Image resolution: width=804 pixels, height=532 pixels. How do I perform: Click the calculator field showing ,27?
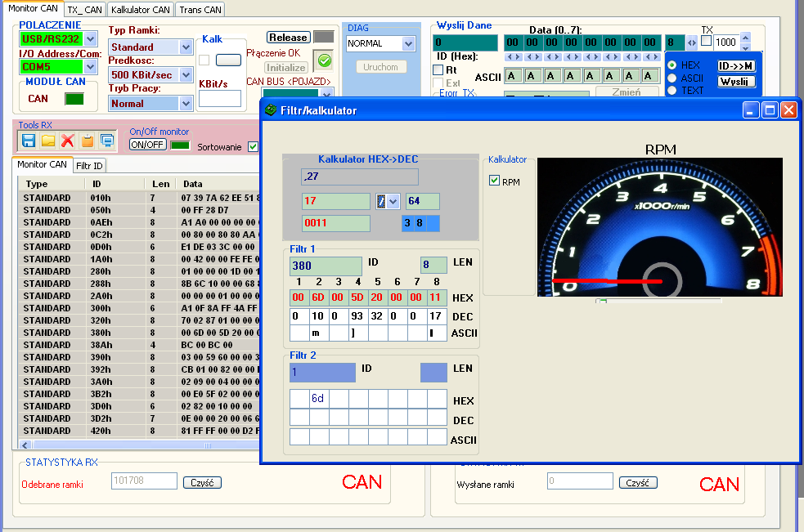click(360, 177)
